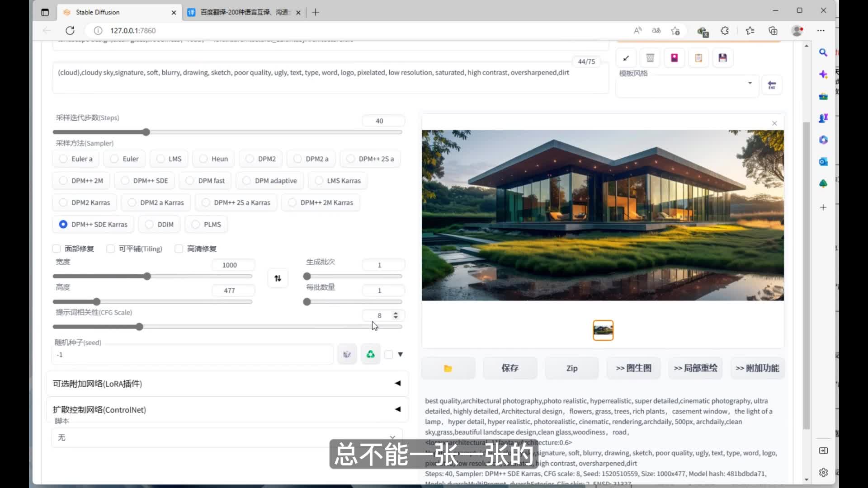Enable the 面部修复 checkbox
Screen dimensions: 868x488
57,249
